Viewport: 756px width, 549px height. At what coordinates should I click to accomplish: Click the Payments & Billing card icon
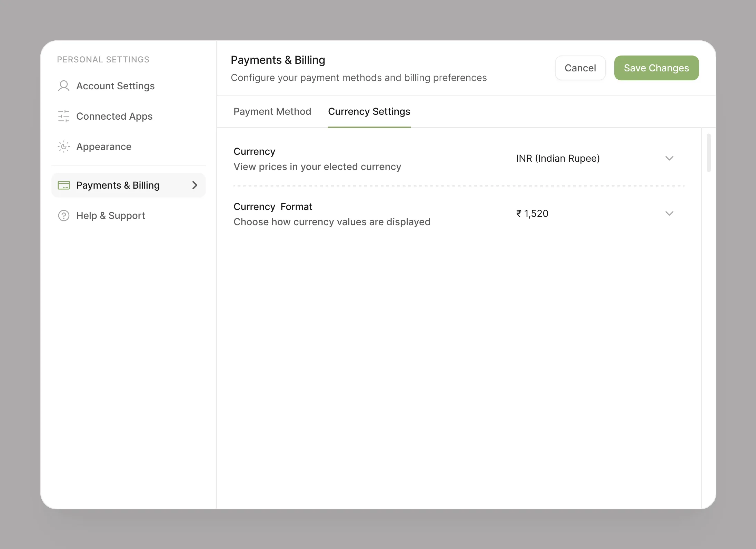(64, 185)
